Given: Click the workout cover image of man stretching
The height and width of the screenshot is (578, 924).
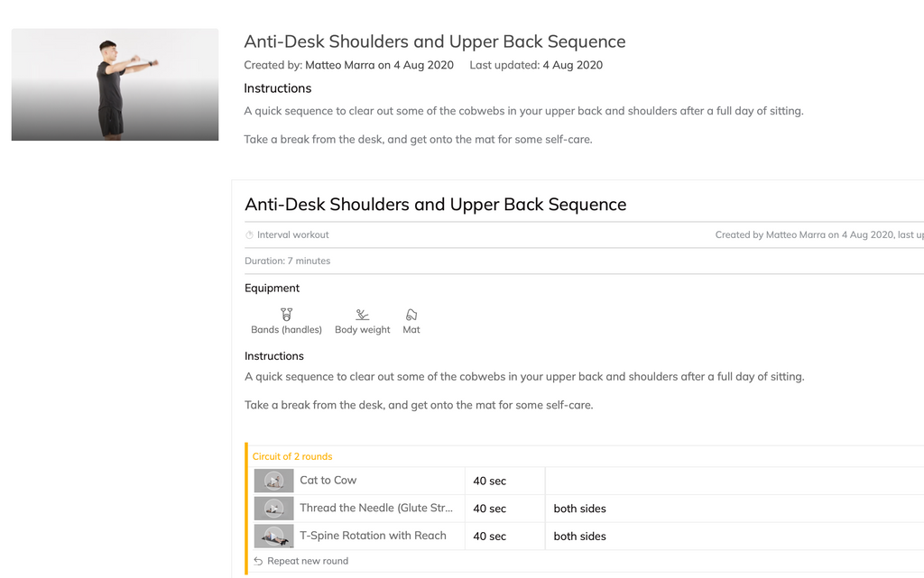Looking at the screenshot, I should pos(115,85).
